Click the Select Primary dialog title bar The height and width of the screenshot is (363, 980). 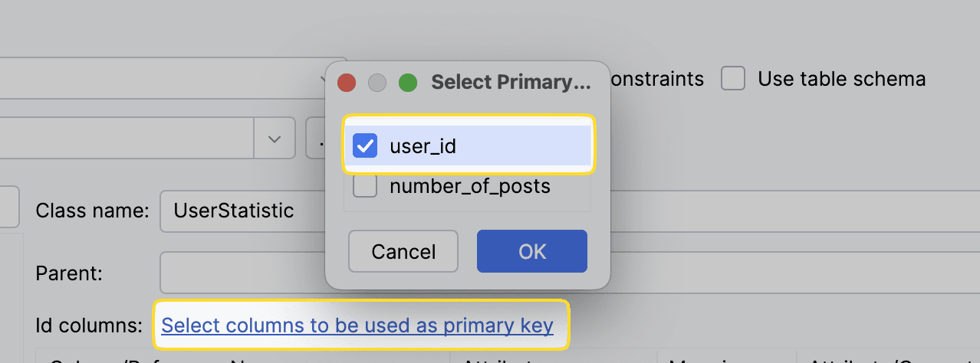pos(511,82)
